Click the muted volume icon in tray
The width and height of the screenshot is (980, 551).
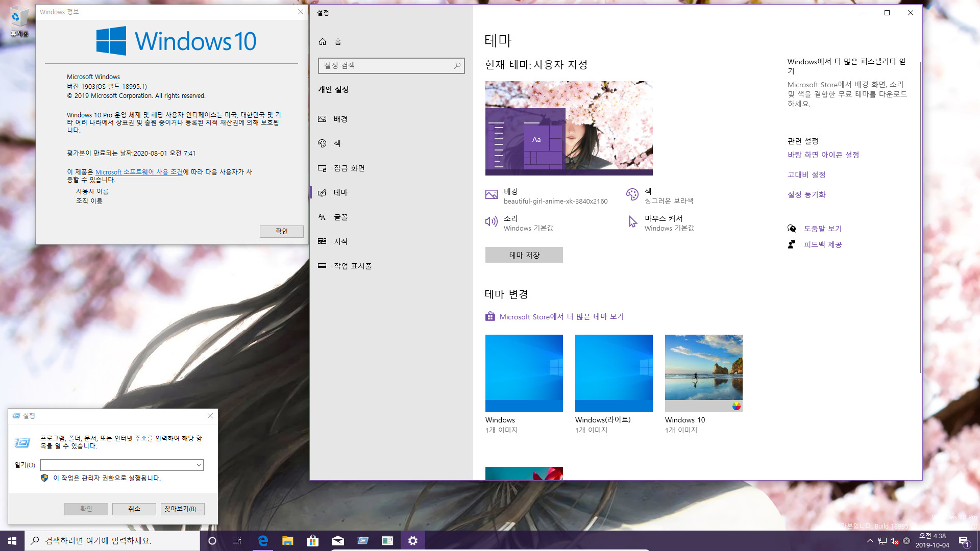894,541
